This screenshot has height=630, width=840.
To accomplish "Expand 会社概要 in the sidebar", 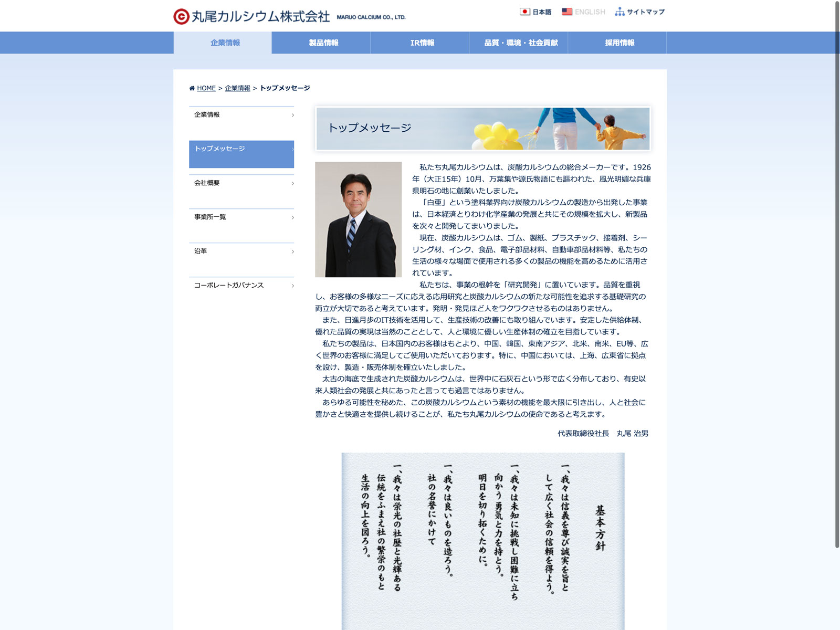I will tap(241, 183).
